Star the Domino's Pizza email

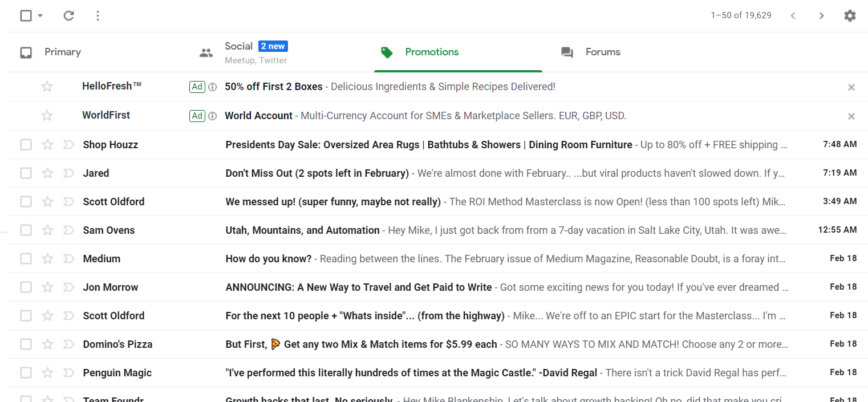[x=47, y=344]
